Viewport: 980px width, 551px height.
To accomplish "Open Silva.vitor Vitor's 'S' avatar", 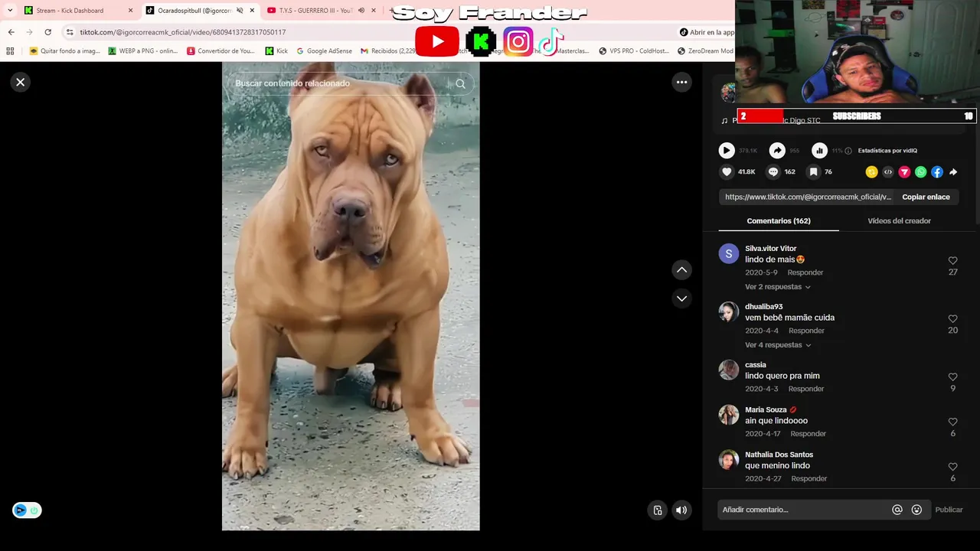I will click(x=728, y=253).
